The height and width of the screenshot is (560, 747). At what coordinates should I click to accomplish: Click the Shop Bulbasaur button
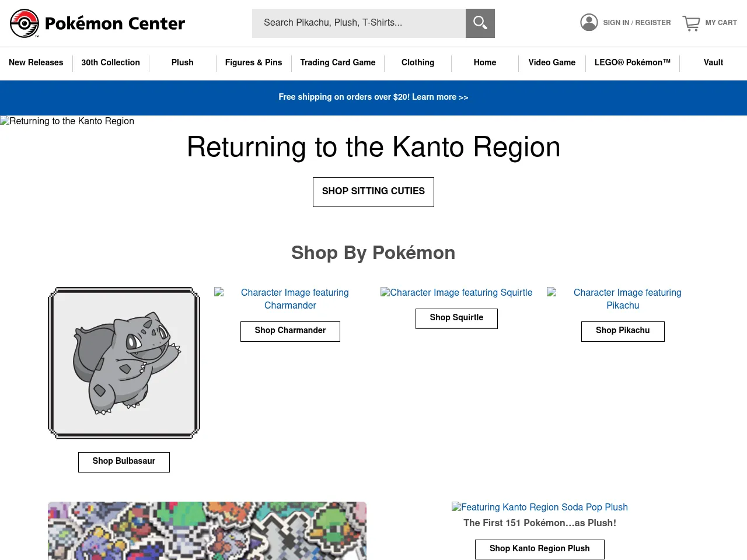(x=124, y=461)
